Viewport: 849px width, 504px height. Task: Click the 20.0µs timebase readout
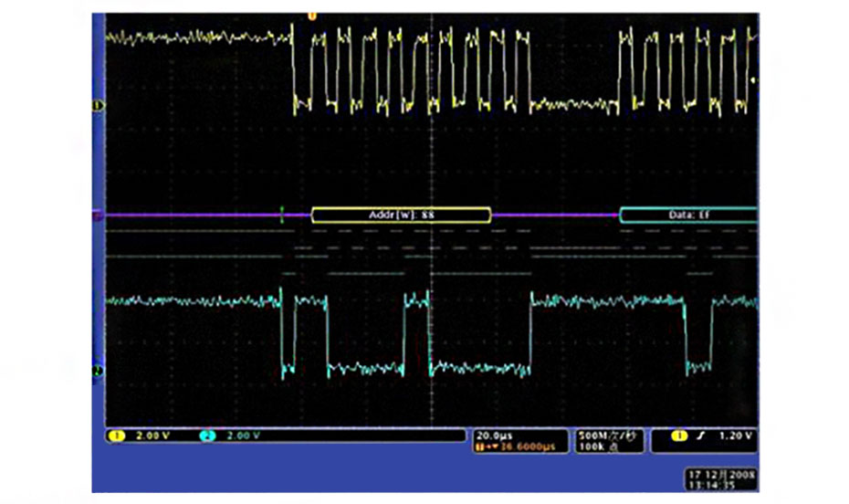coord(493,436)
